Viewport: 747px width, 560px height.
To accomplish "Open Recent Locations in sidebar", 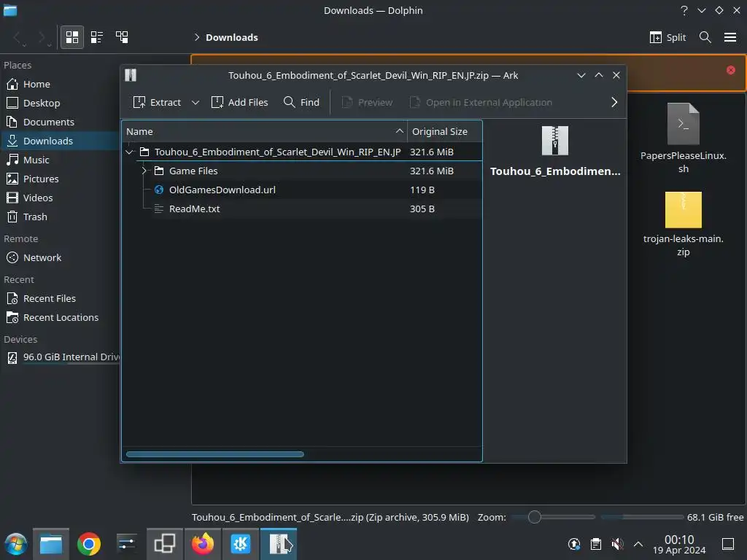I will [x=60, y=318].
